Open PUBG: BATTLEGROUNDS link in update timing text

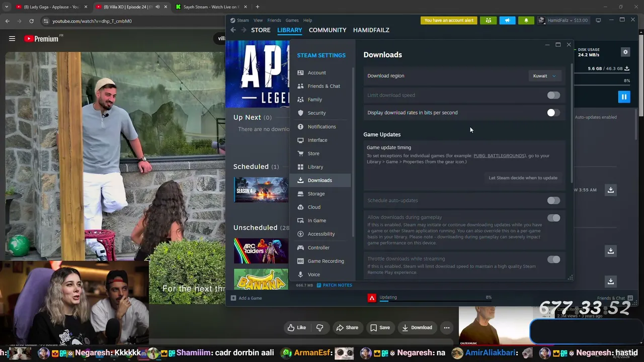[x=499, y=156]
